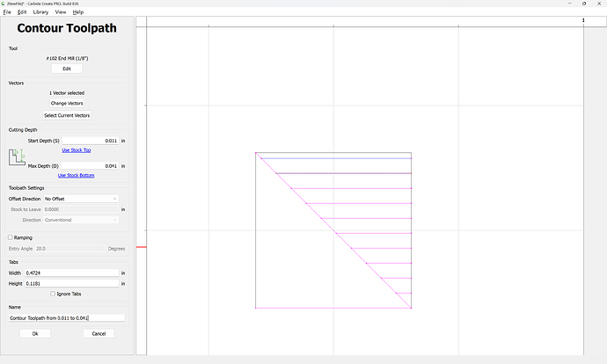Screen dimensions: 607x364
Task: Open the View menu
Action: [x=60, y=12]
